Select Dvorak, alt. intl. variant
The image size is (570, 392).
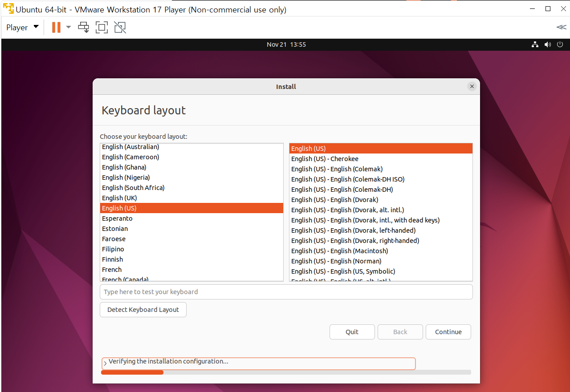click(381, 210)
